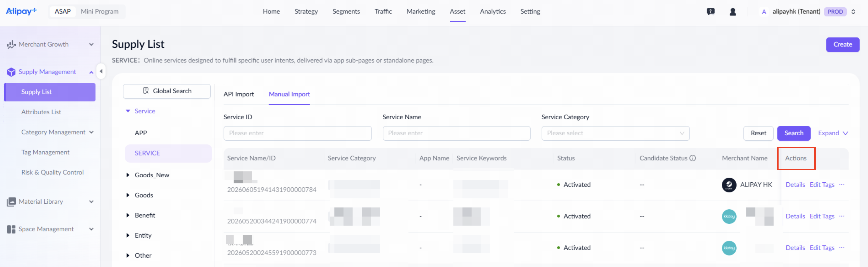Click the tenant avatar letter A
Image resolution: width=868 pixels, height=267 pixels.
point(764,12)
